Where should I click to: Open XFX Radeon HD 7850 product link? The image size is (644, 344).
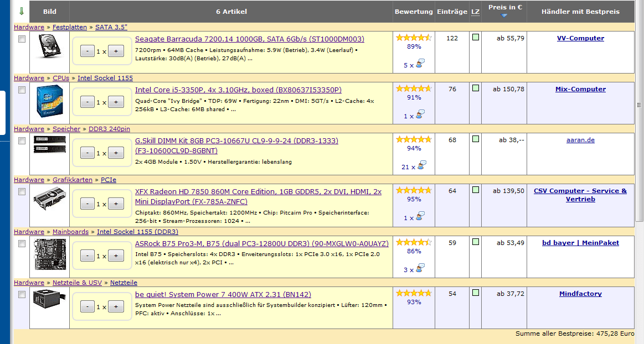(259, 196)
